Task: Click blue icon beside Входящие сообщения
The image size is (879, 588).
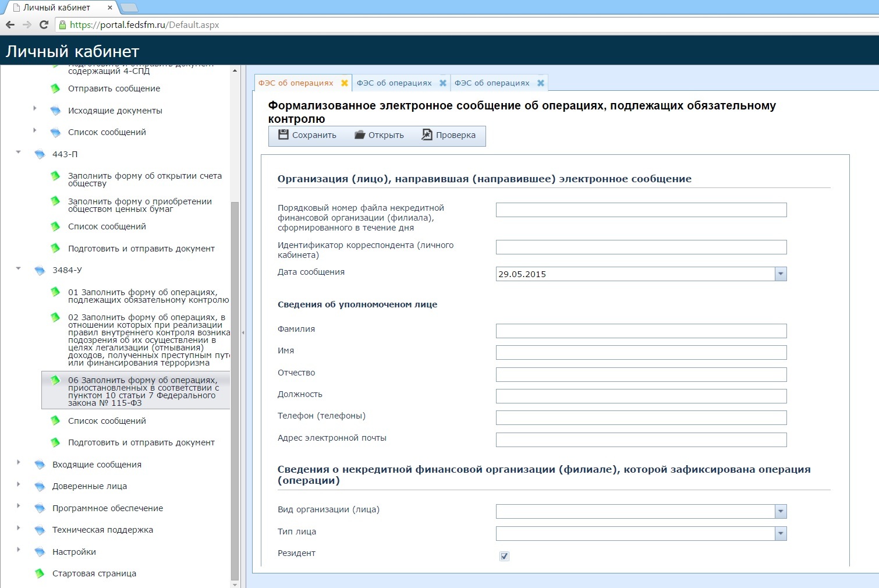Action: point(40,465)
